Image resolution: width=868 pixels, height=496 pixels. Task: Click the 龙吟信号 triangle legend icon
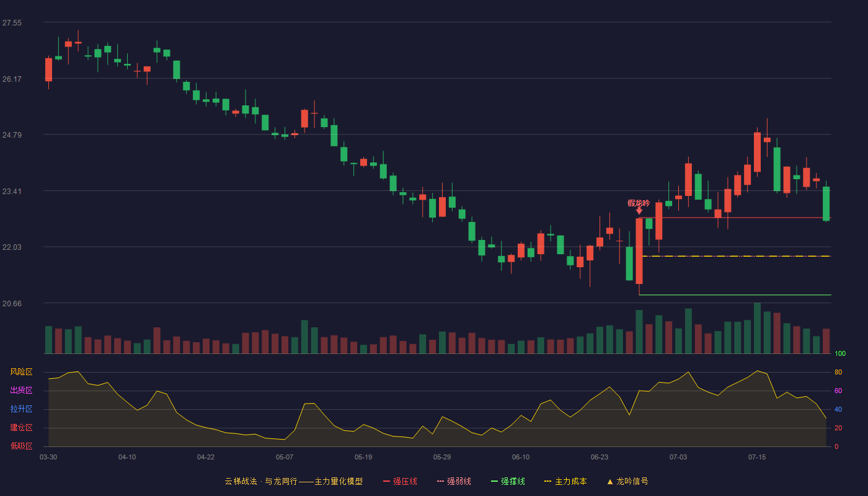tap(609, 481)
